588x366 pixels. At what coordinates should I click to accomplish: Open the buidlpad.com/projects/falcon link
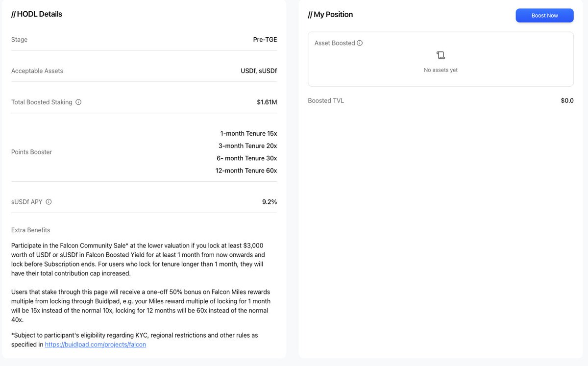pos(95,344)
